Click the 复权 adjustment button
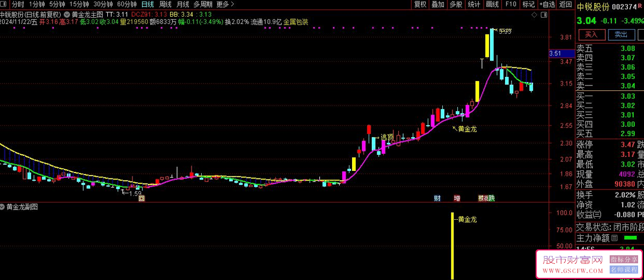 click(x=420, y=4)
